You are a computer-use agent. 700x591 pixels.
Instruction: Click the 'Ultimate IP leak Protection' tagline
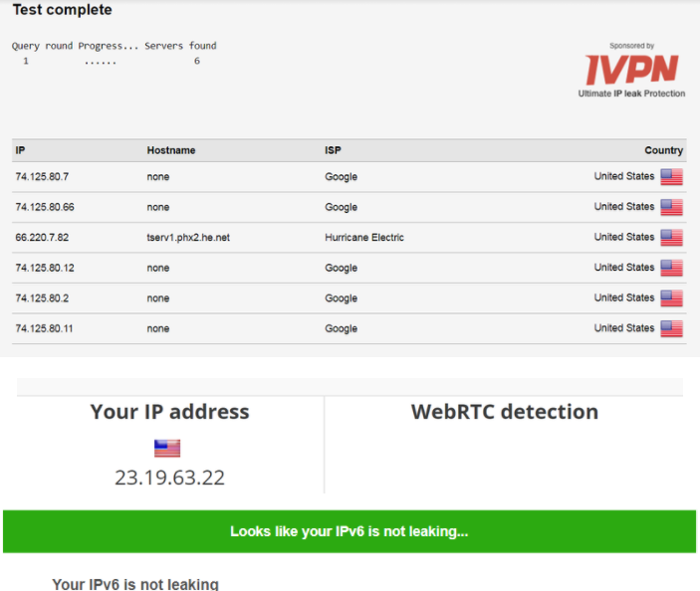click(631, 94)
